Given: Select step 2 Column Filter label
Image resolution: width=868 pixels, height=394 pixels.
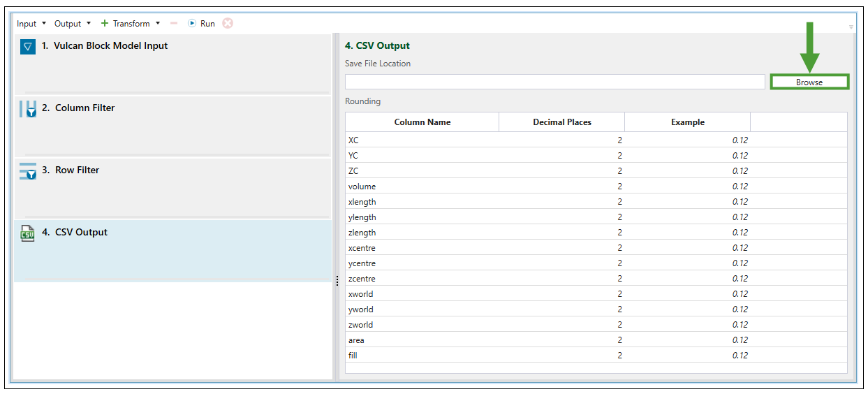Looking at the screenshot, I should (84, 108).
